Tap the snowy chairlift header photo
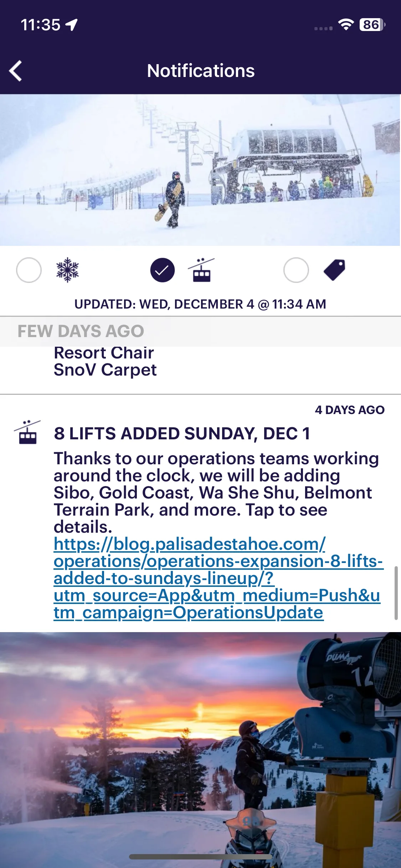Screen dimensions: 401x868 [200, 170]
